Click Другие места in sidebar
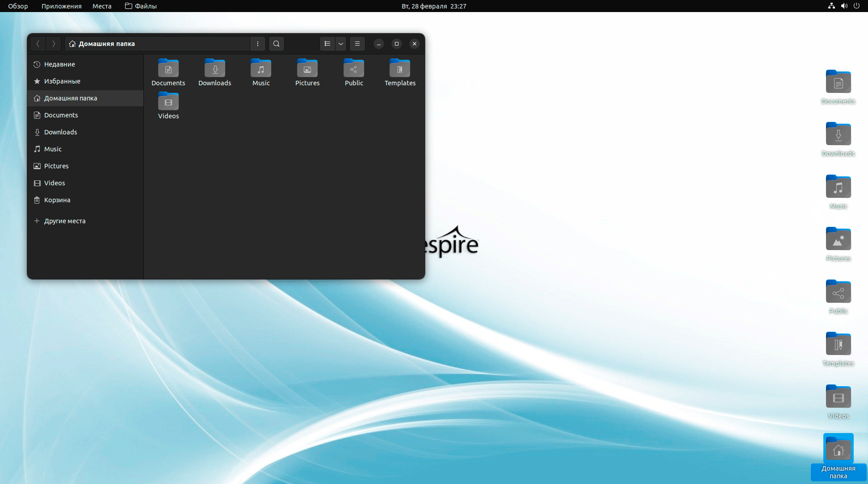Image resolution: width=868 pixels, height=484 pixels. [64, 221]
